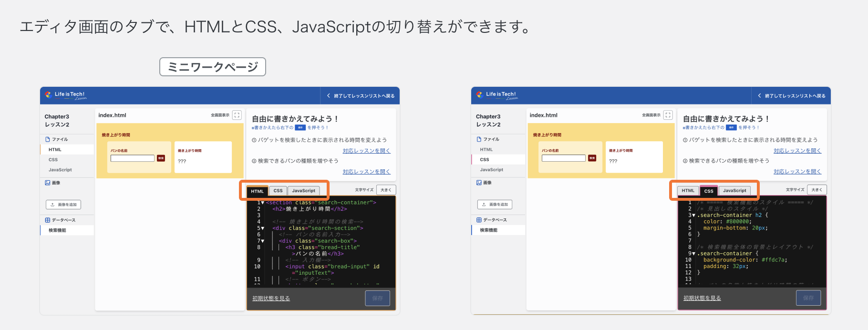The height and width of the screenshot is (330, 868).
Task: Select active CSS editor tab in CSS-view screenshot
Action: 709,191
